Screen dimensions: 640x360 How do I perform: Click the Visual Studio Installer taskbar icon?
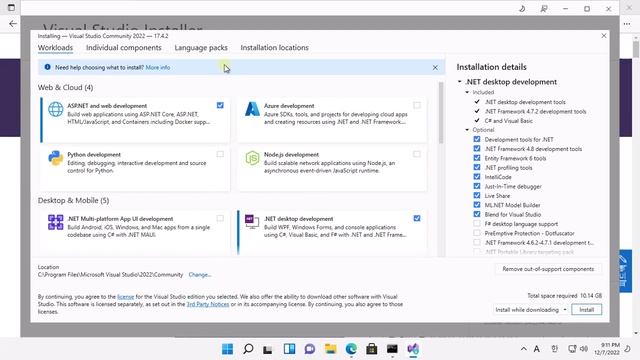click(413, 349)
